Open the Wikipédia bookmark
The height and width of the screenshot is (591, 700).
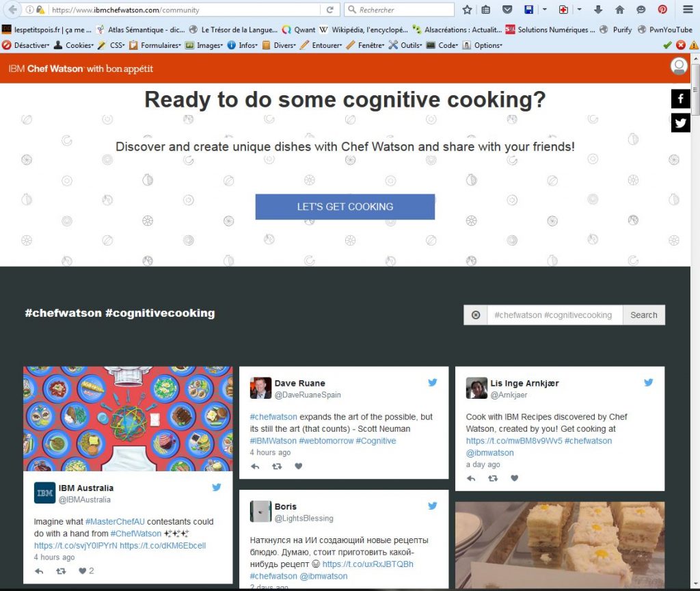click(364, 29)
